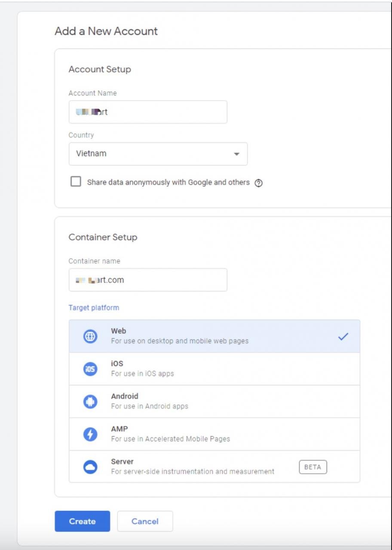The width and height of the screenshot is (392, 550).
Task: Open the Country dropdown arrow
Action: click(236, 154)
